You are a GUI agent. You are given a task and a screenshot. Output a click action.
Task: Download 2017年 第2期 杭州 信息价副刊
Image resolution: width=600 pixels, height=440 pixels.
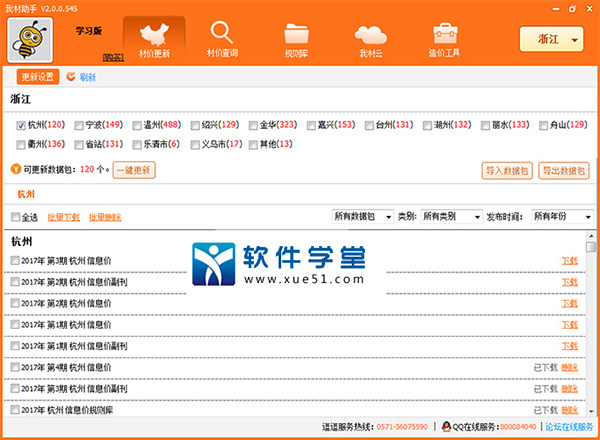(569, 282)
